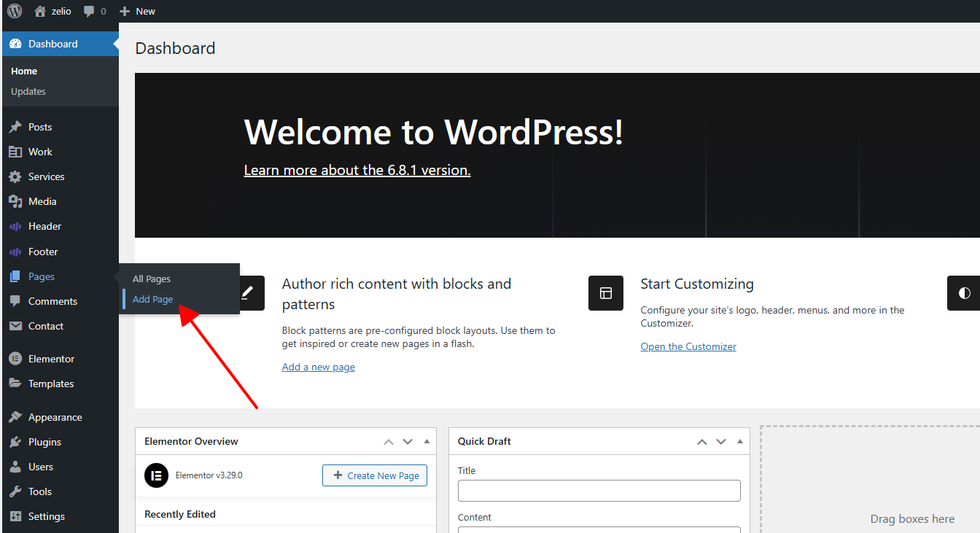
Task: Move Elementor Overview widget up arrow
Action: [389, 442]
